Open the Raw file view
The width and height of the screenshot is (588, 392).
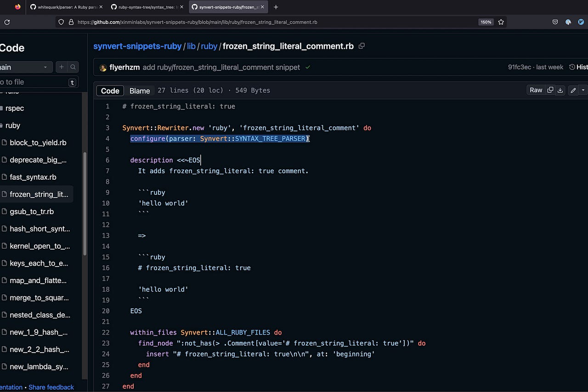tap(536, 90)
